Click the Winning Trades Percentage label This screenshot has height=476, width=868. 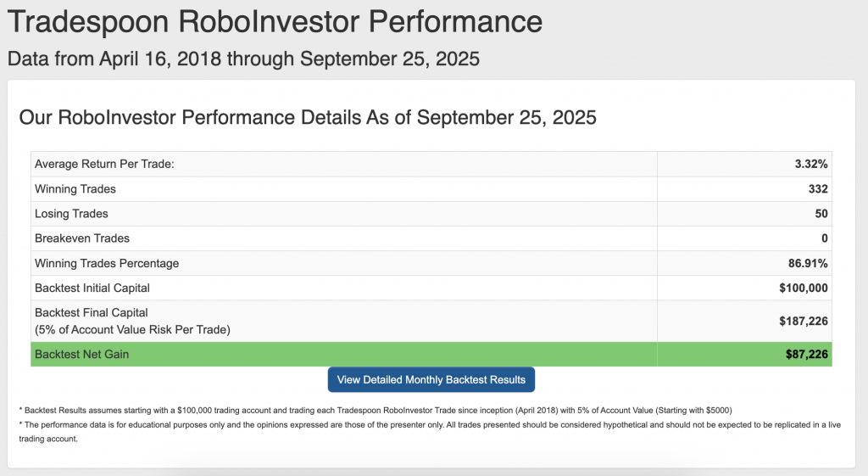[x=107, y=263]
